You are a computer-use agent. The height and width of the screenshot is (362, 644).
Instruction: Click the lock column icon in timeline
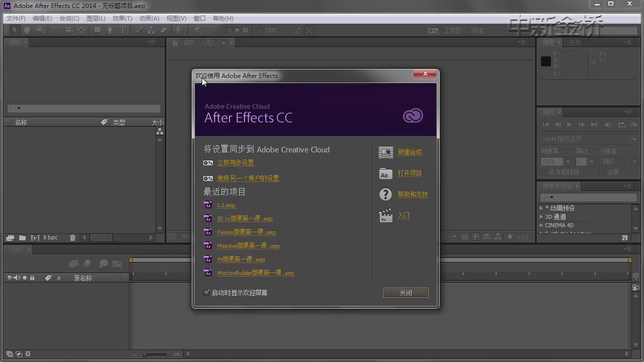32,278
